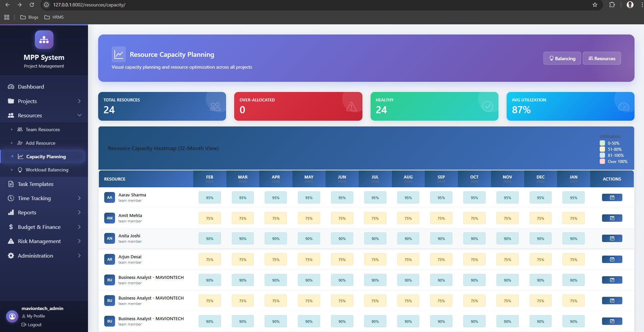This screenshot has height=332, width=644.
Task: Click the Over 100% legend color swatch
Action: point(602,162)
